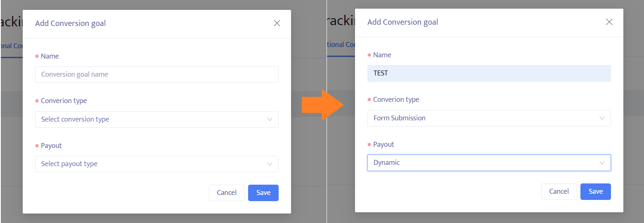Click the chevron beside 'Dynamic'
The width and height of the screenshot is (644, 223).
pyautogui.click(x=602, y=163)
